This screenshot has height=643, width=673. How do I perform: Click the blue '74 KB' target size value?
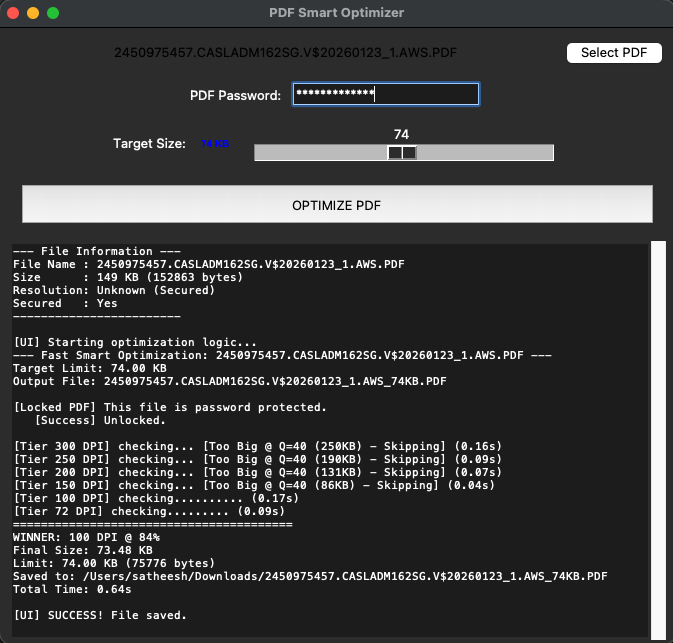point(215,143)
